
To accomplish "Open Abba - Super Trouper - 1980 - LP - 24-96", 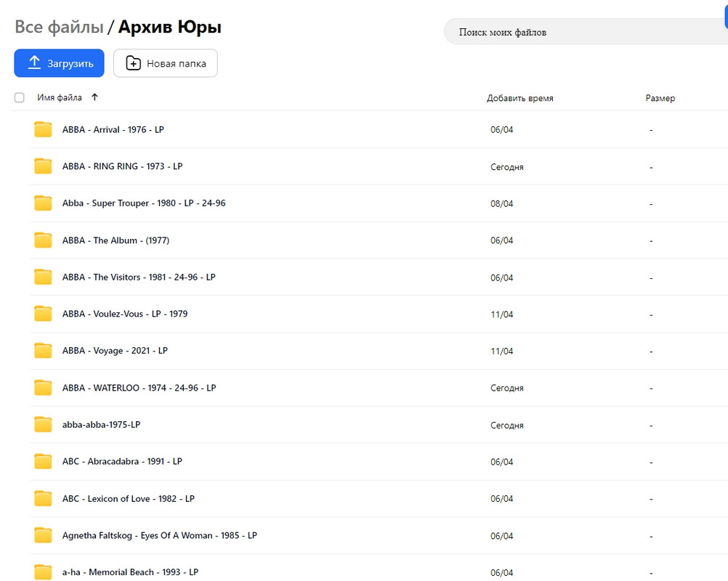I will pyautogui.click(x=144, y=203).
